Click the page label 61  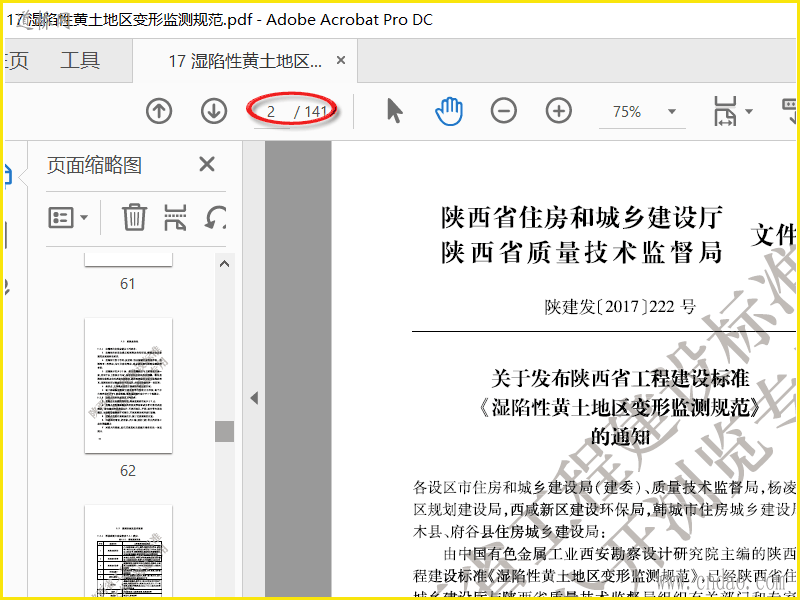tap(128, 284)
